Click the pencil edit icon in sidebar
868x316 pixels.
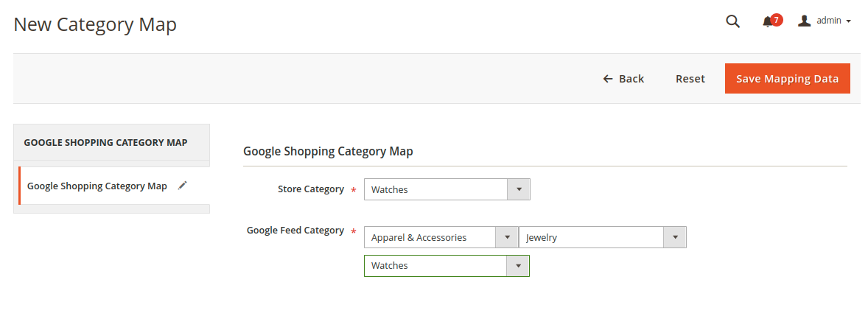click(183, 186)
